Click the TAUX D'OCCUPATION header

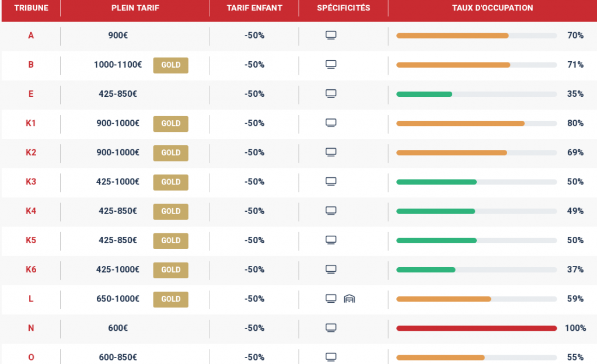coord(492,8)
